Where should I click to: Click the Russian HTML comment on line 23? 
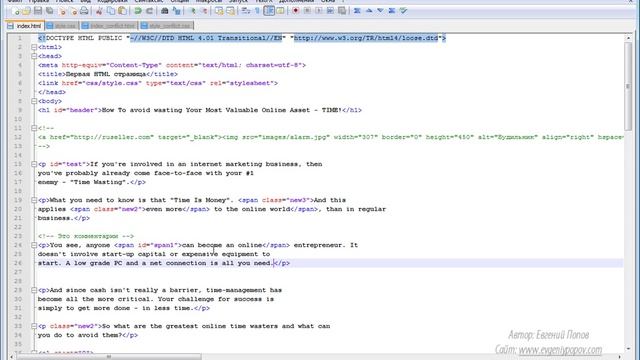tap(86, 236)
